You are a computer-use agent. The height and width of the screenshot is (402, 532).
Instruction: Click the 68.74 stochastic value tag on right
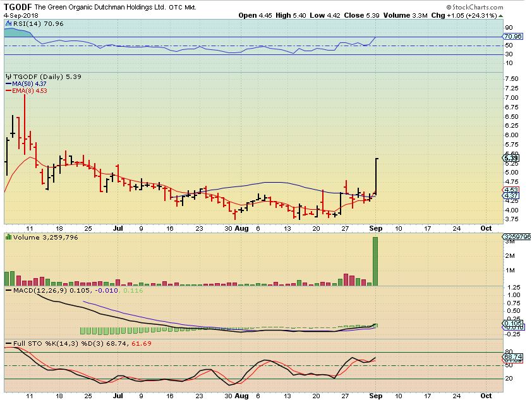[x=513, y=357]
